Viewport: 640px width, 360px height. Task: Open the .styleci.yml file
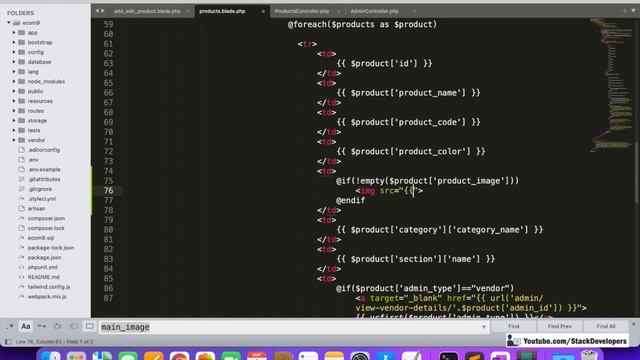point(42,199)
